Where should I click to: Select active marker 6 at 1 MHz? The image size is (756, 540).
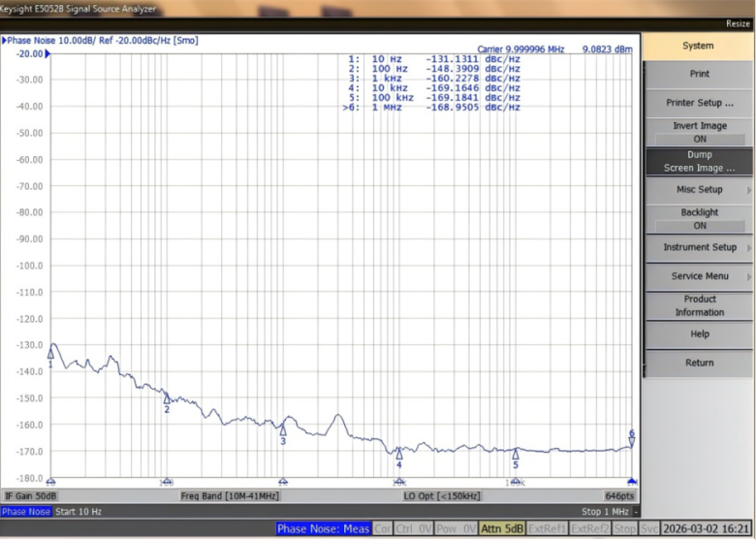[x=632, y=442]
